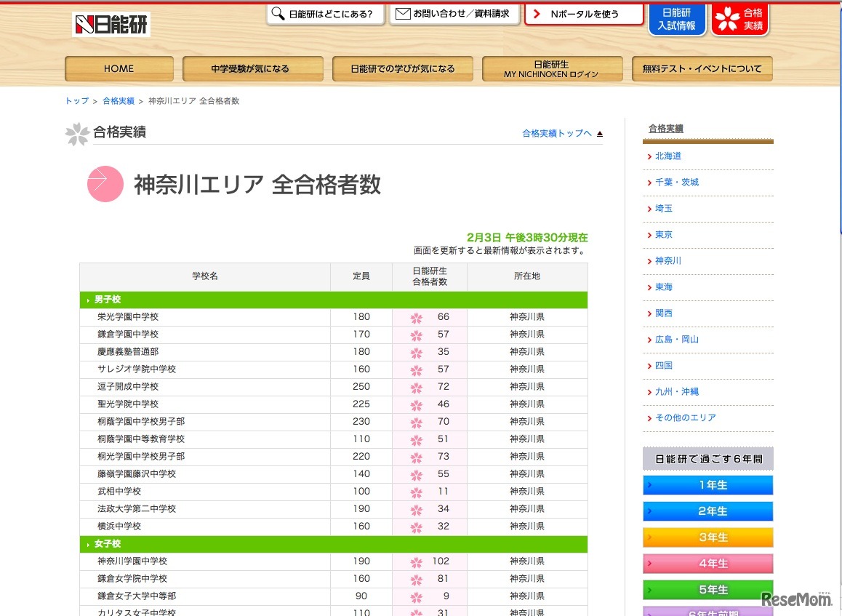Viewport: 842px width, 616px height.
Task: Click the blue 日能研入試情報 badge
Action: 676,20
